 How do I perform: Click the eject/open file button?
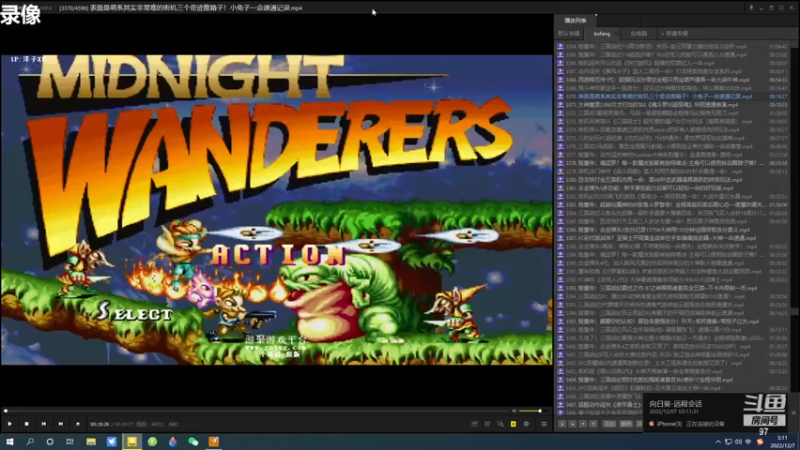tap(78, 423)
